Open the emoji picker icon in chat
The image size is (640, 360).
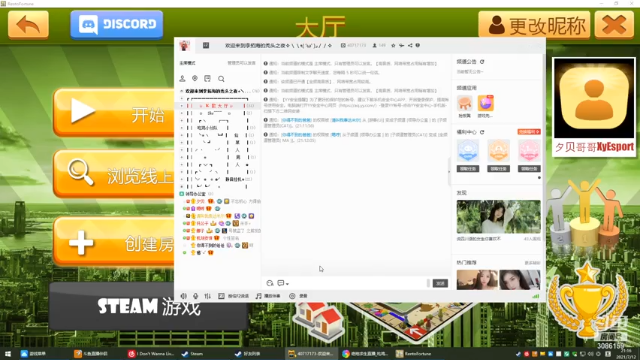[269, 283]
